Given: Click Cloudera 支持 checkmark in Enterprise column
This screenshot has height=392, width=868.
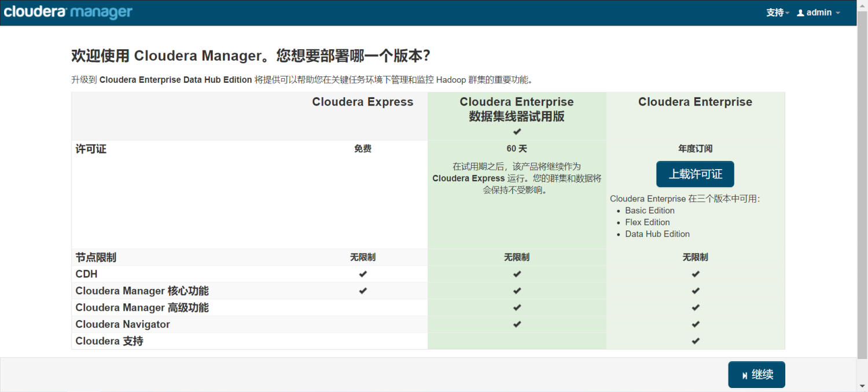Looking at the screenshot, I should point(695,341).
